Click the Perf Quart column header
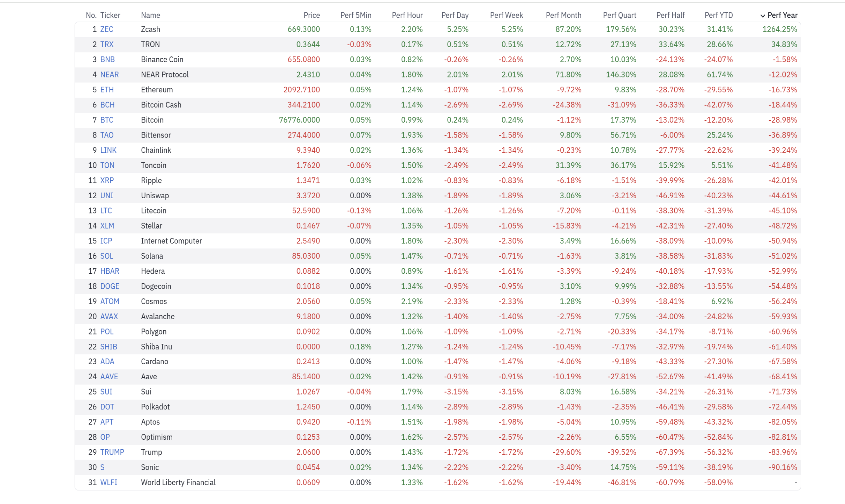Viewport: 845px width, 504px height. click(x=620, y=15)
